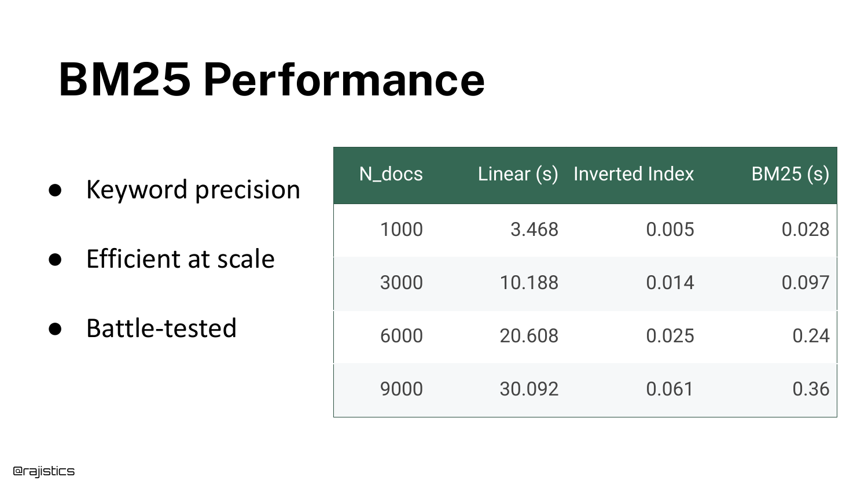
Task: Select the 0.097 BM25 cell
Action: tap(805, 283)
